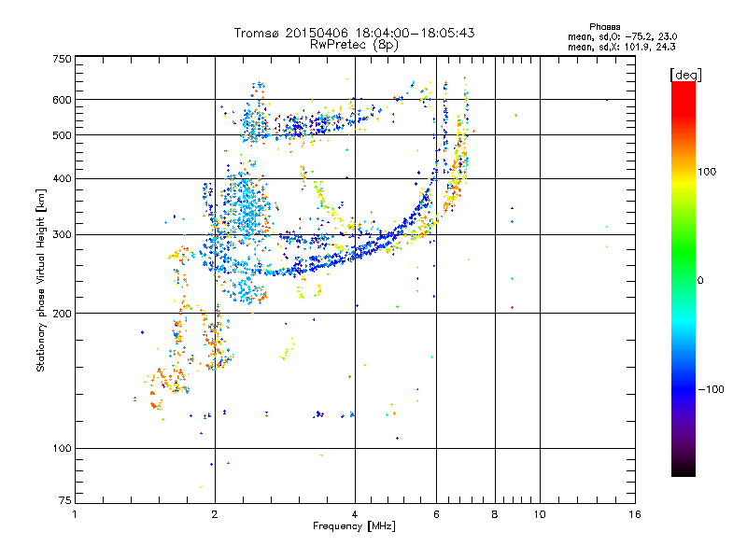Viewport: 747px width, 560px height.
Task: Click the mean, sd,O phase statistics line
Action: (x=623, y=36)
